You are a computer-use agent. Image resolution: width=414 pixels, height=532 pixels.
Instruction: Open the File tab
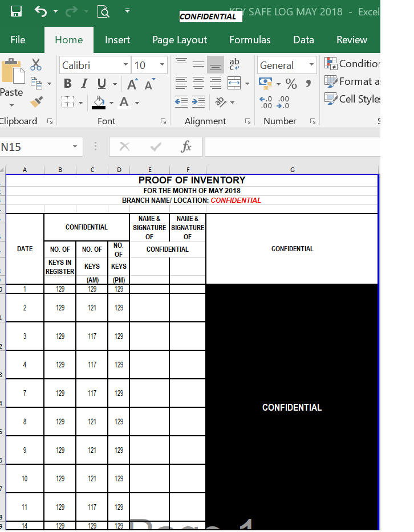pyautogui.click(x=18, y=40)
